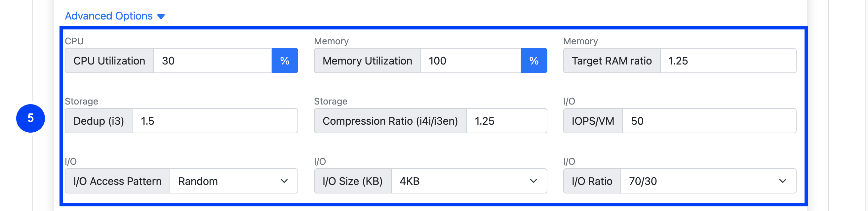Click the Dedup (i3) value field
868x211 pixels.
tap(215, 121)
